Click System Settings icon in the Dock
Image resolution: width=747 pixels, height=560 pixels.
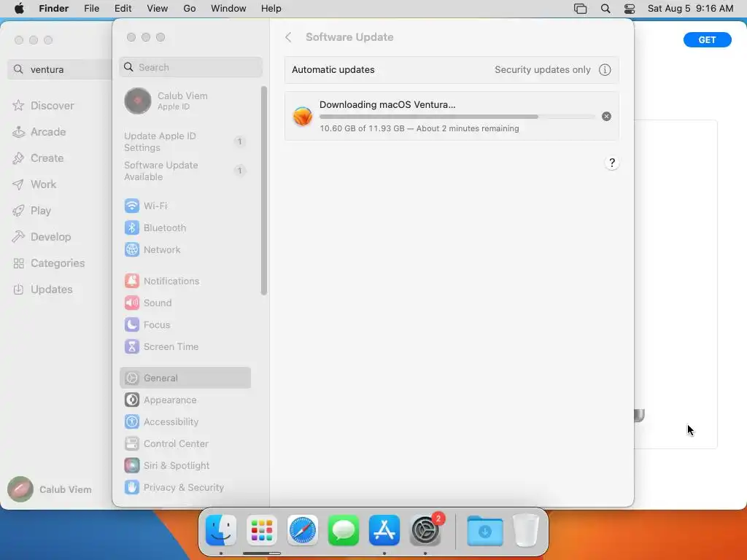pyautogui.click(x=425, y=530)
